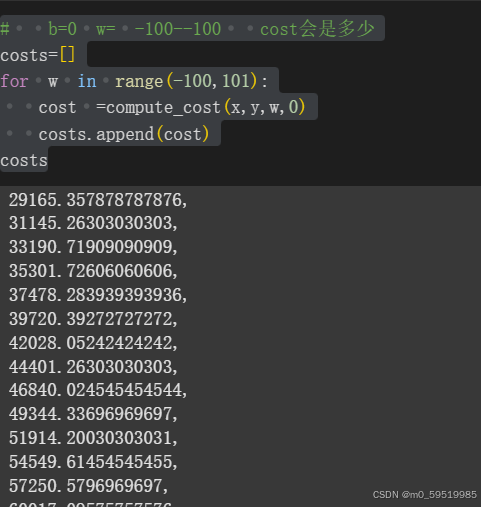Click the 'costs=[]' code line
Screen dimensions: 481x507
(x=38, y=55)
